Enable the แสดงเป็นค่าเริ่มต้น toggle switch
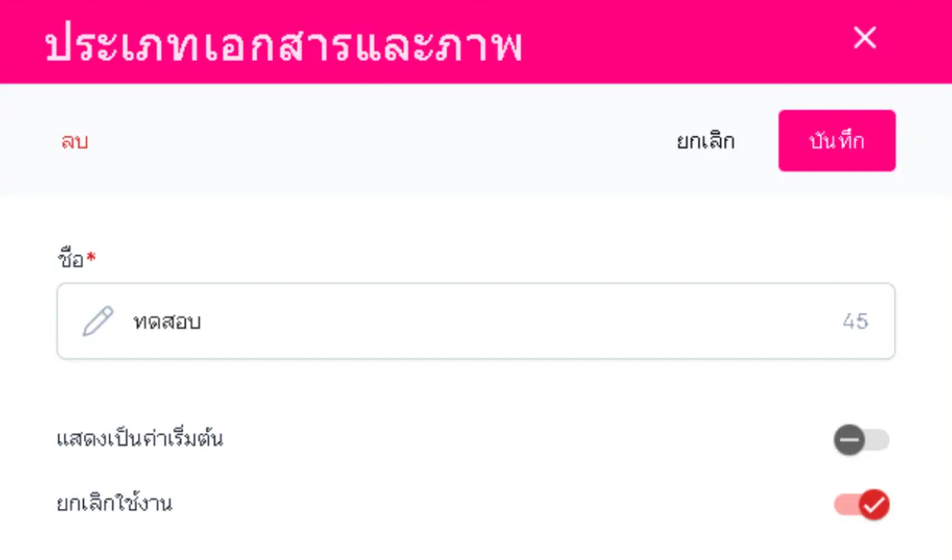The image size is (952, 560). click(861, 440)
